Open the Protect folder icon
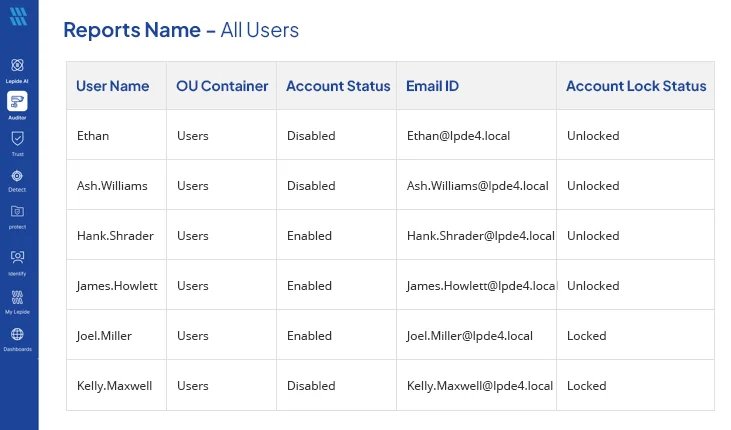Screen dimensions: 731x430 point(17,212)
